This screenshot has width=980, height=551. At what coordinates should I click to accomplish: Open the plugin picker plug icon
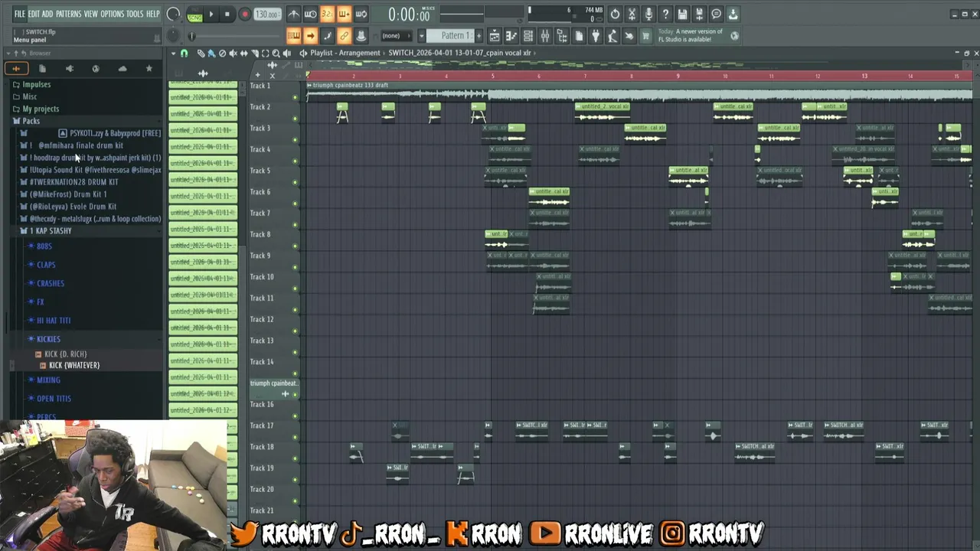pos(596,36)
